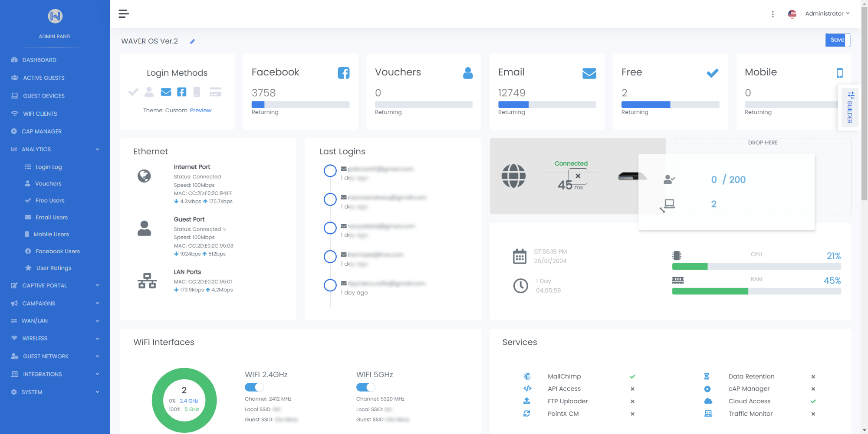868x434 pixels.
Task: Open Active Guests from sidebar
Action: [x=43, y=78]
